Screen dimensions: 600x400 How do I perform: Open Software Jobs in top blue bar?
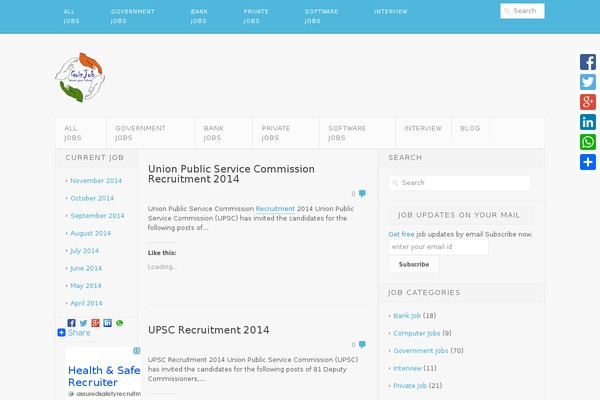point(321,16)
